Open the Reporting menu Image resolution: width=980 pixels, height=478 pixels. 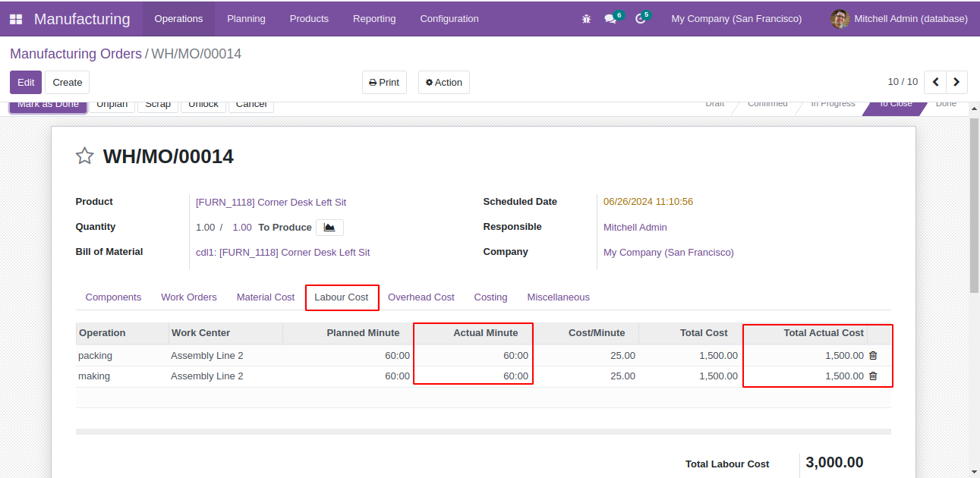pos(374,19)
